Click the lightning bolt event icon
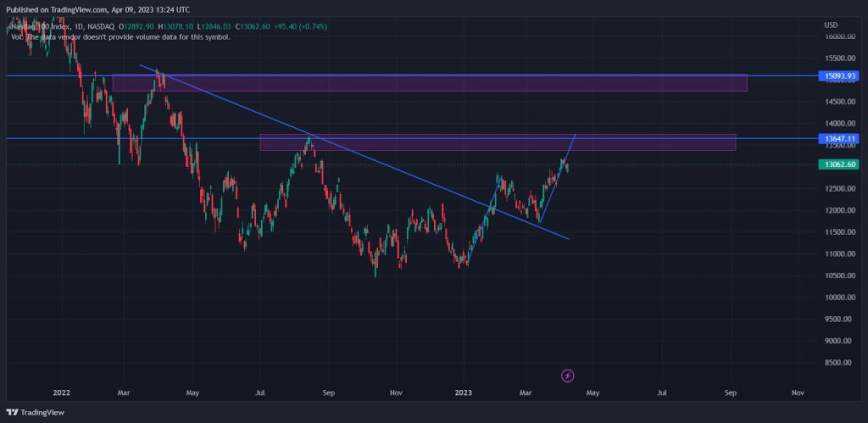Viewport: 868px width, 423px height. coord(567,376)
